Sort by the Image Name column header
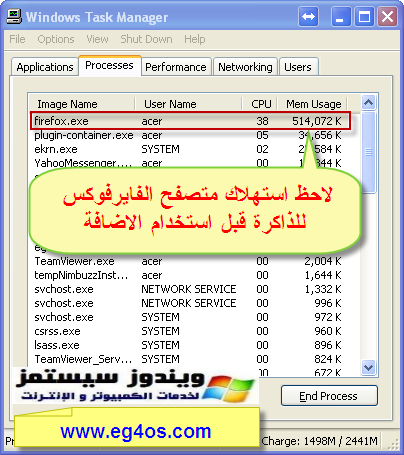This screenshot has height=455, width=404. pyautogui.click(x=82, y=104)
